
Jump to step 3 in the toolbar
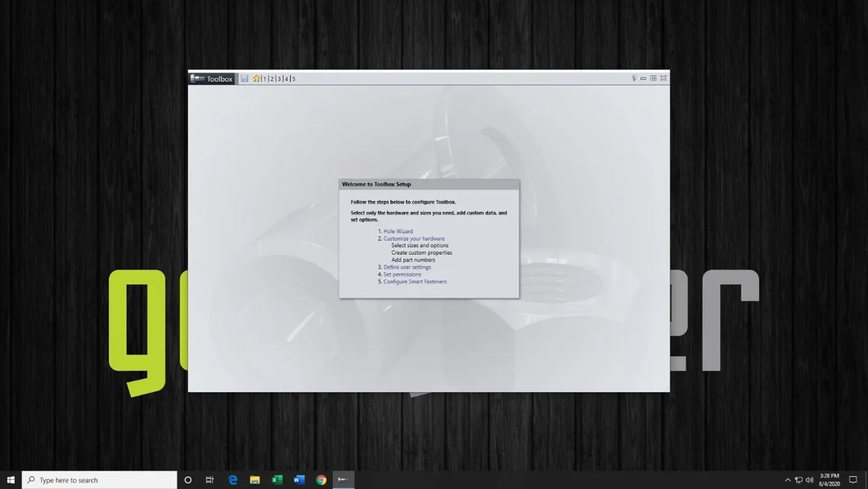tap(280, 79)
